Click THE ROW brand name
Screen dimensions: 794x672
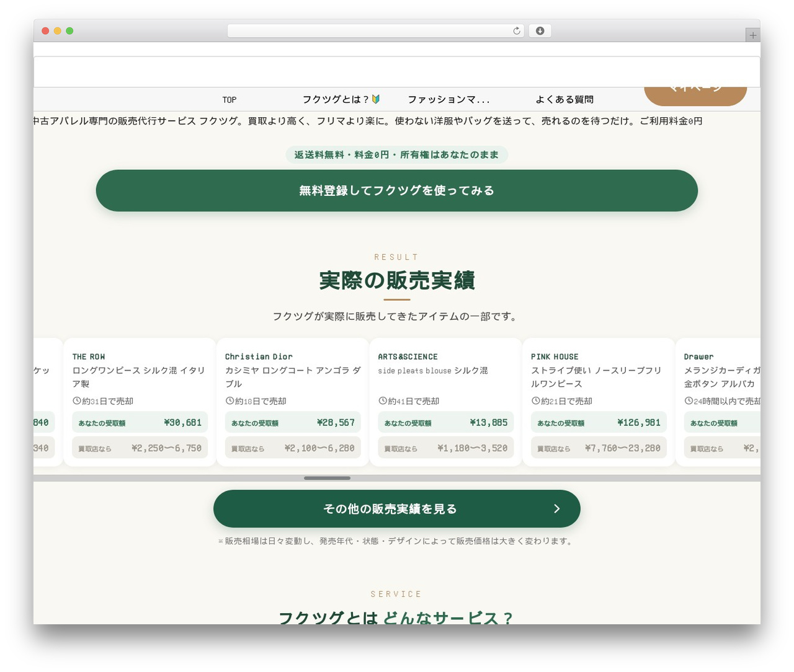point(89,357)
